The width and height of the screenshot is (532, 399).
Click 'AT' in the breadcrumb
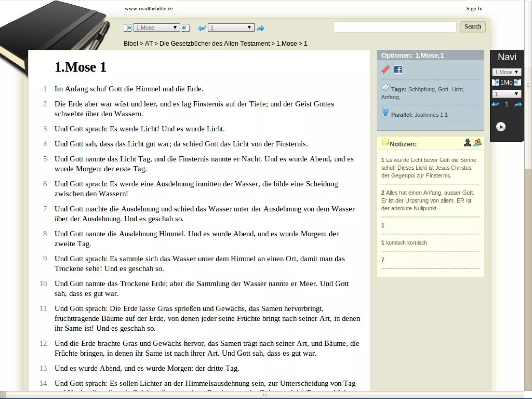click(149, 43)
